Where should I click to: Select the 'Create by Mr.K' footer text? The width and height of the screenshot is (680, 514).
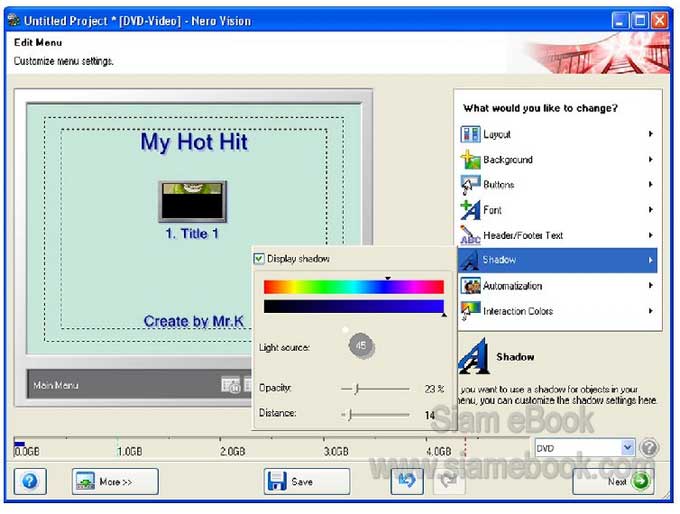(x=193, y=321)
